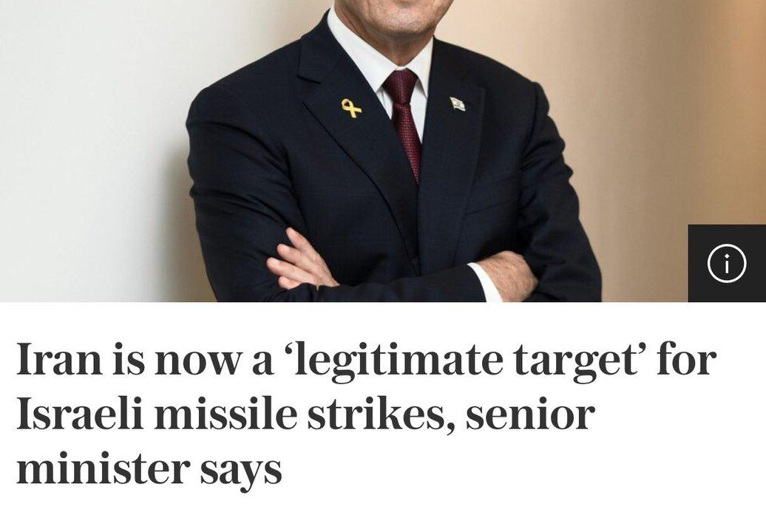
Task: Click the small flag pin on the jacket
Action: coord(457,104)
